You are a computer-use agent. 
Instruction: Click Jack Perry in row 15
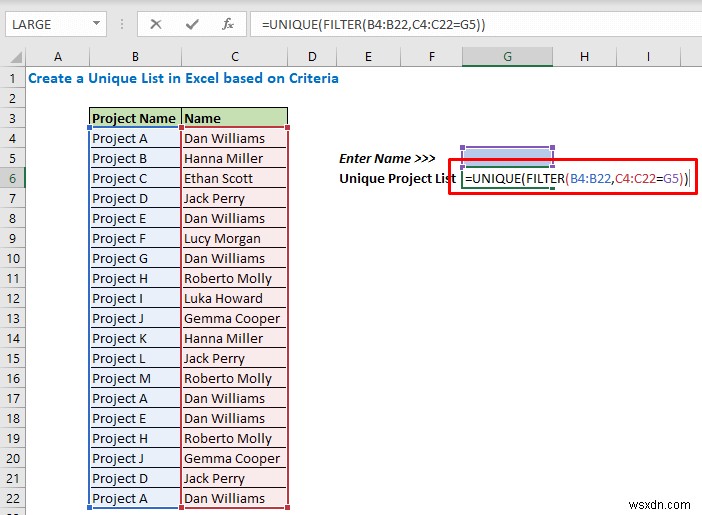tap(234, 358)
